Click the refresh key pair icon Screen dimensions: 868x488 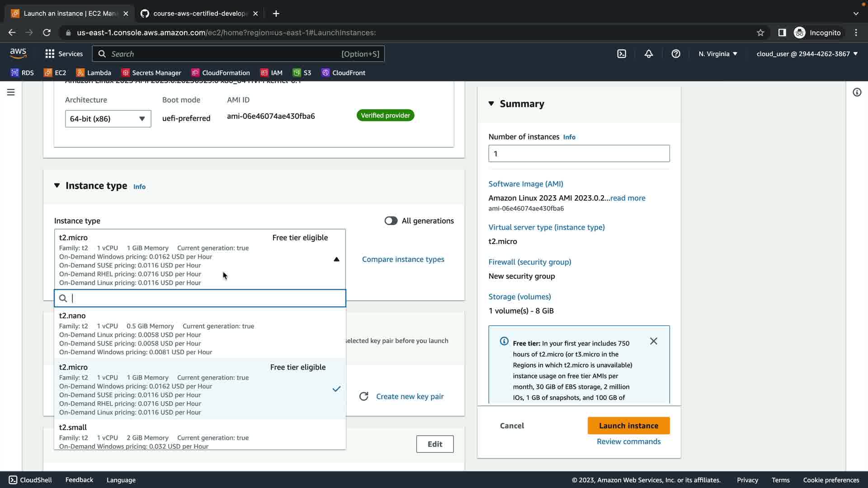[x=363, y=396]
